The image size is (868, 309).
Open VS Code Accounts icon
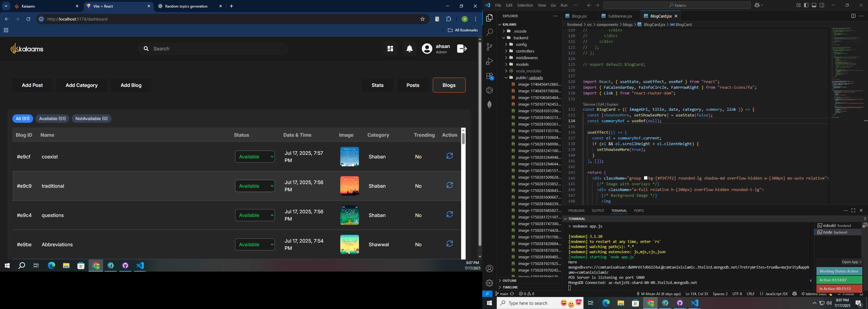(489, 269)
